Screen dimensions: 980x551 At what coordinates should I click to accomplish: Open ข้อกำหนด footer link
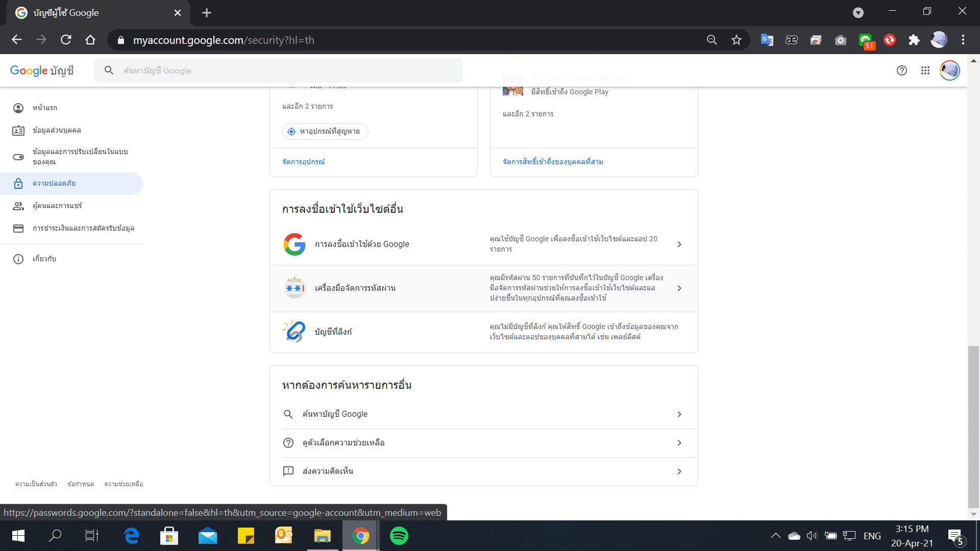(x=81, y=484)
